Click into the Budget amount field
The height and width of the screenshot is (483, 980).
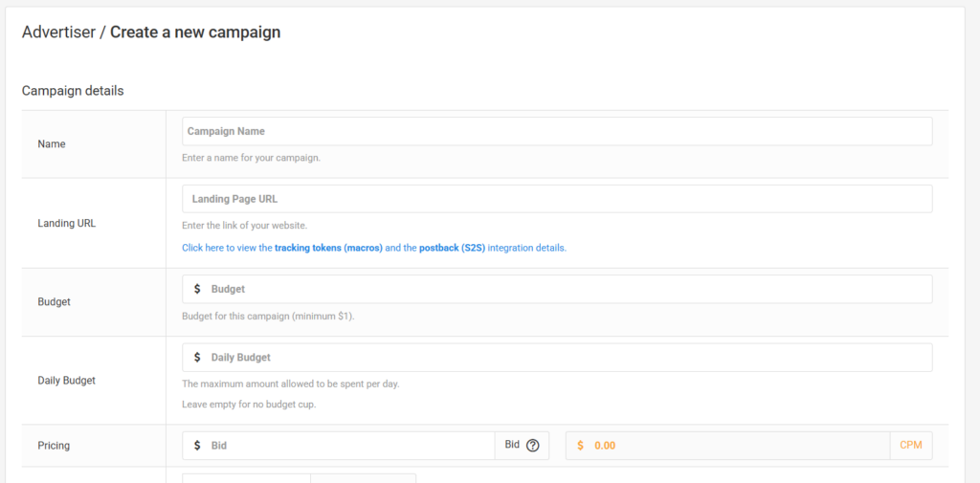557,289
